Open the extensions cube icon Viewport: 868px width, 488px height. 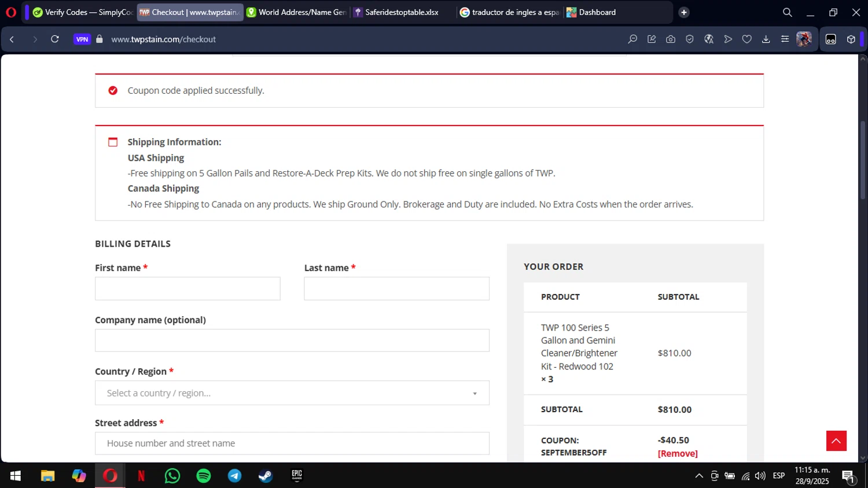tap(851, 39)
